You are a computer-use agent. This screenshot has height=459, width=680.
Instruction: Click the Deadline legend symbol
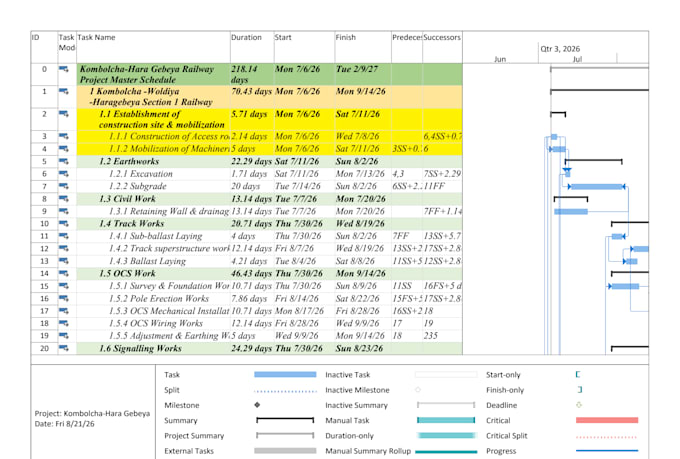tap(579, 405)
